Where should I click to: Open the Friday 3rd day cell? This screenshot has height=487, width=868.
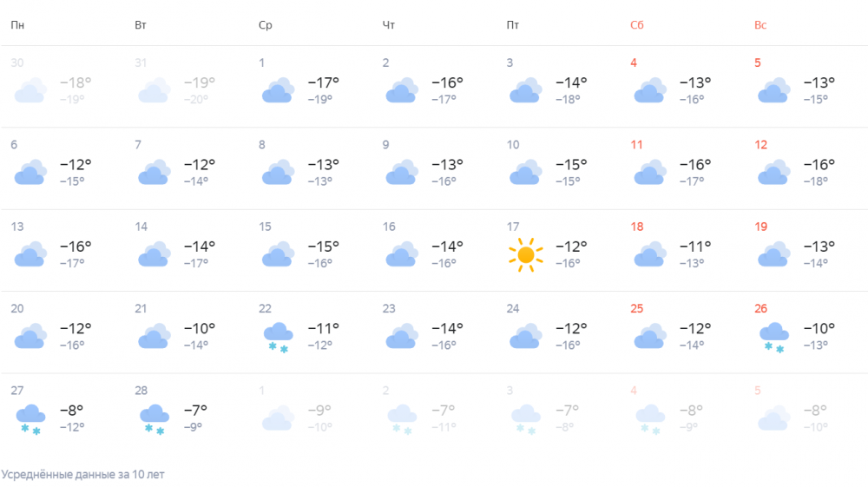coord(556,87)
